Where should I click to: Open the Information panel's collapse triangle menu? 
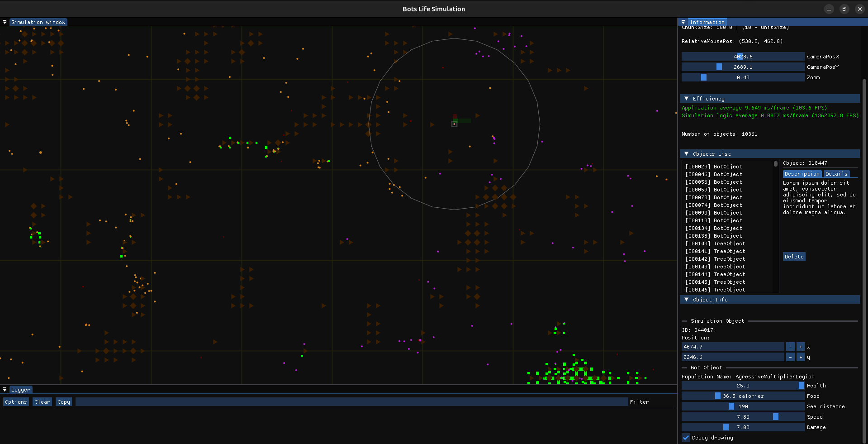(683, 22)
